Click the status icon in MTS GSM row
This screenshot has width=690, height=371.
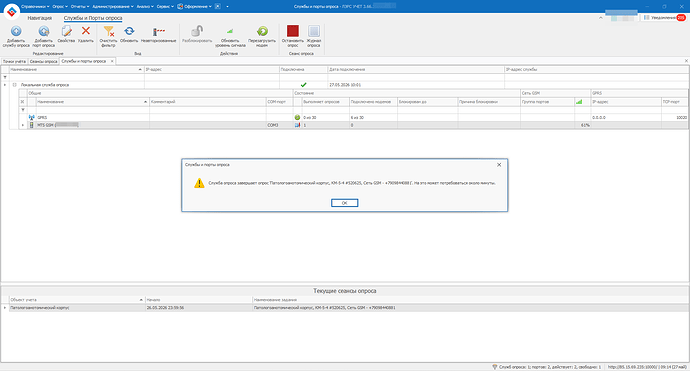(x=297, y=125)
